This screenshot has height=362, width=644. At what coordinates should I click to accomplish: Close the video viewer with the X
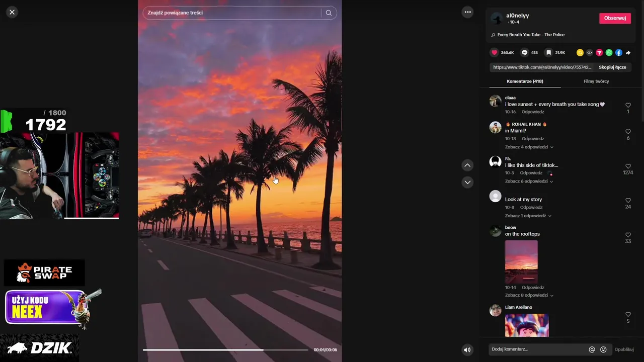(x=12, y=12)
